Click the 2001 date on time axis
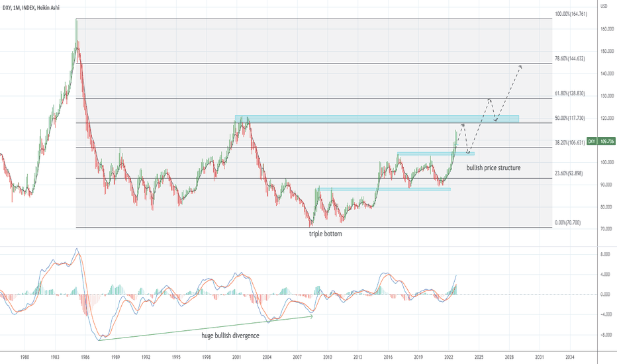The width and height of the screenshot is (617, 364). coord(236,357)
